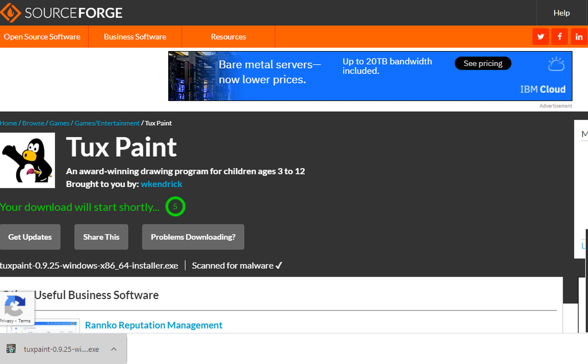Expand the download item options chevron
Viewport: 588px width, 364px height.
click(x=114, y=349)
